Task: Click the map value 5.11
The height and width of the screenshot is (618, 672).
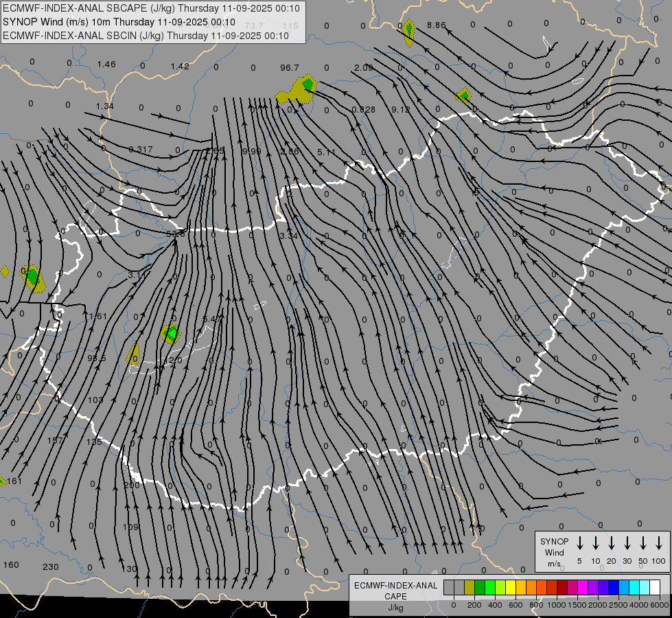Action: click(x=327, y=152)
